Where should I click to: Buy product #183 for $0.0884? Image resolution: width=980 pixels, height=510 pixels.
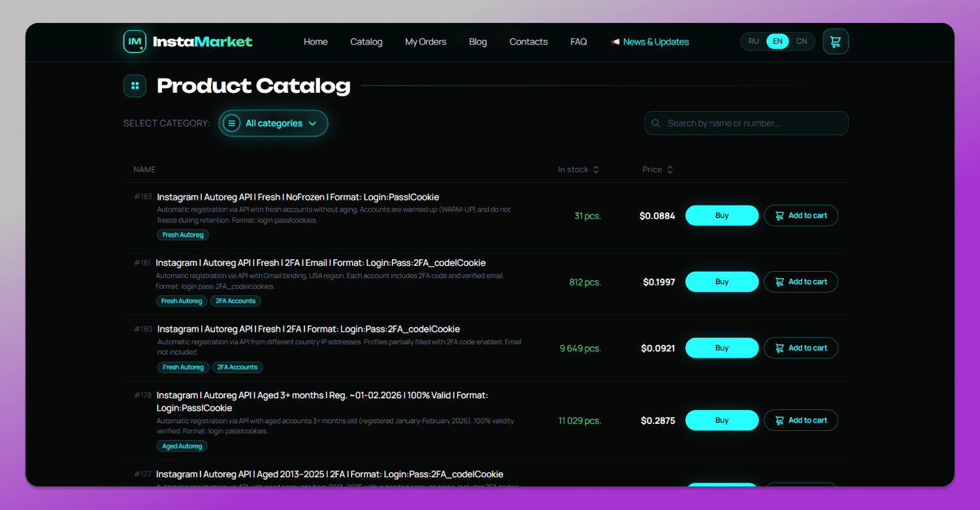722,215
